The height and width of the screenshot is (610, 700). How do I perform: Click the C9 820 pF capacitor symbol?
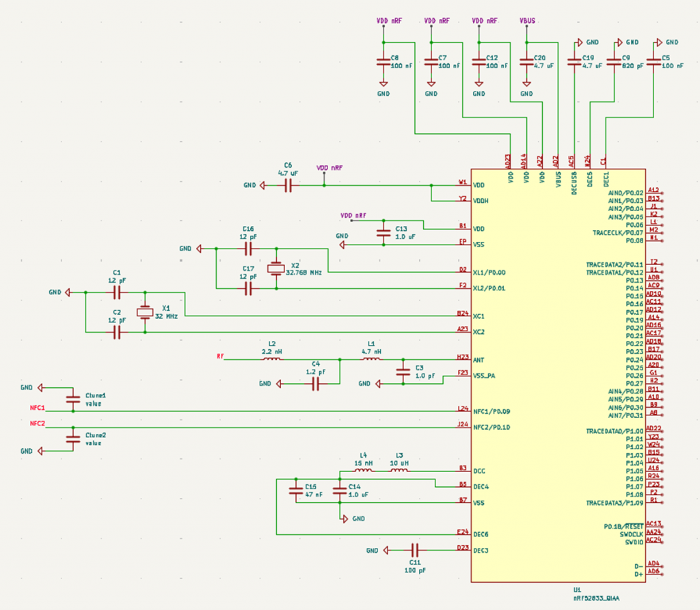tap(615, 62)
